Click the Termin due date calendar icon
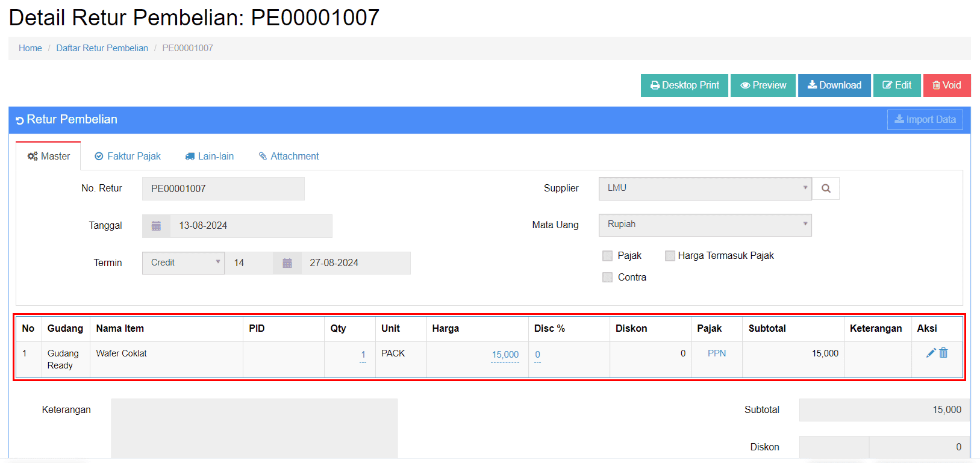The height and width of the screenshot is (463, 980). point(287,263)
